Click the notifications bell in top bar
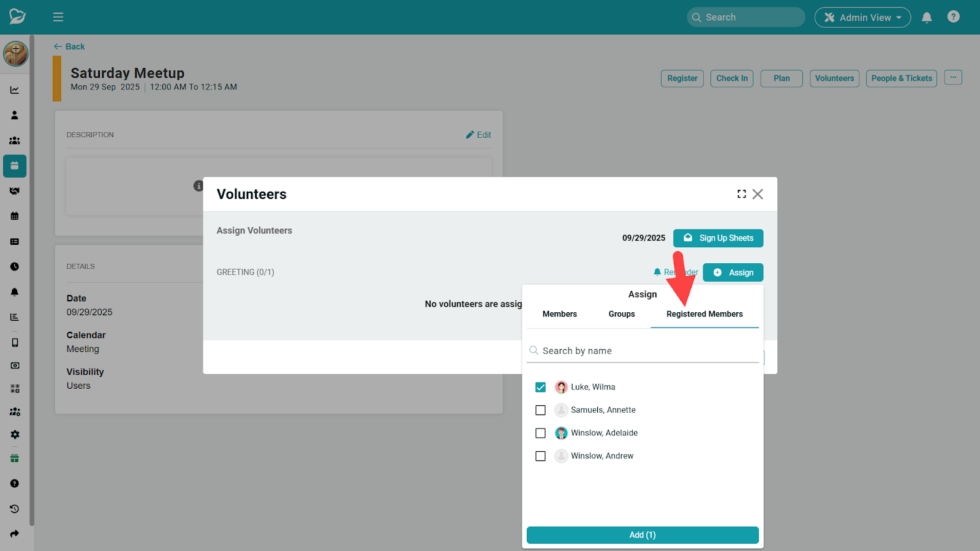Screen dimensions: 980x551 pos(927,17)
